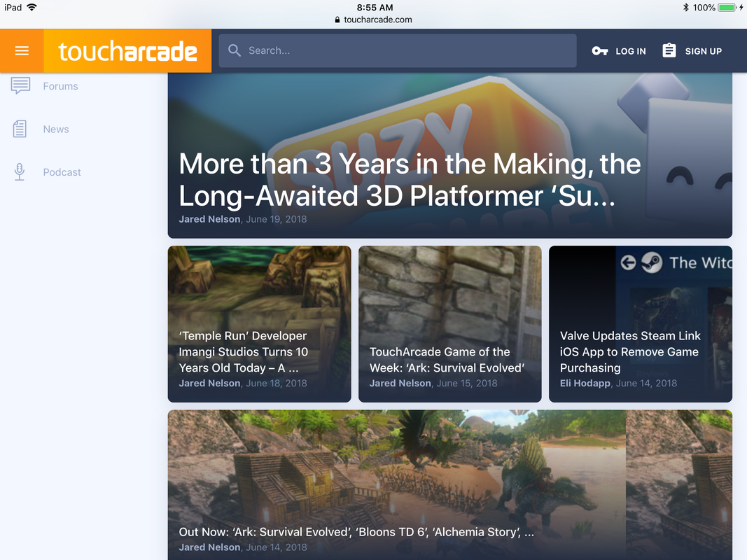Image resolution: width=747 pixels, height=560 pixels.
Task: Open News in the sidebar
Action: (56, 129)
